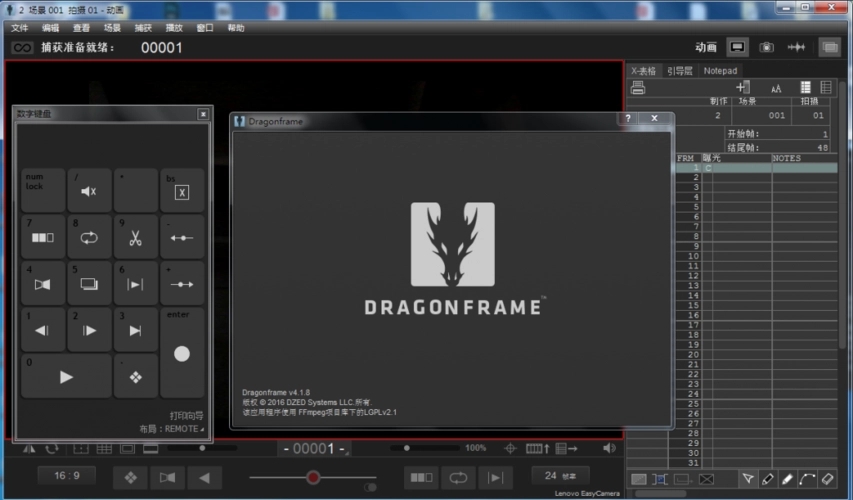Click the scissors cut key on the keypad
This screenshot has height=500, width=853.
pyautogui.click(x=135, y=238)
